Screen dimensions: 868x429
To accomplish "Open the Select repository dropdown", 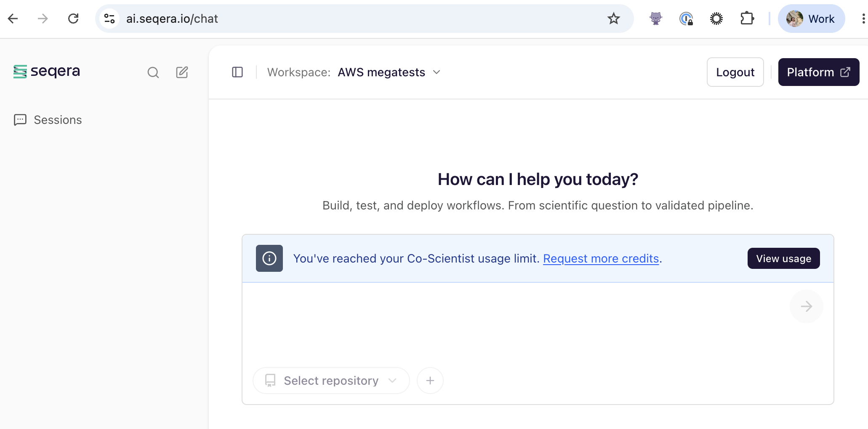I will coord(331,381).
